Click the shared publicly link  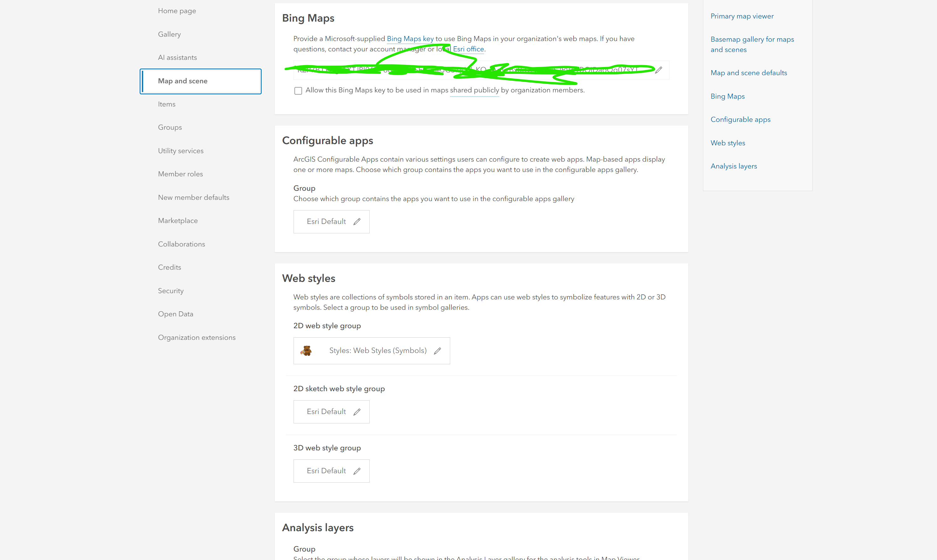tap(474, 90)
